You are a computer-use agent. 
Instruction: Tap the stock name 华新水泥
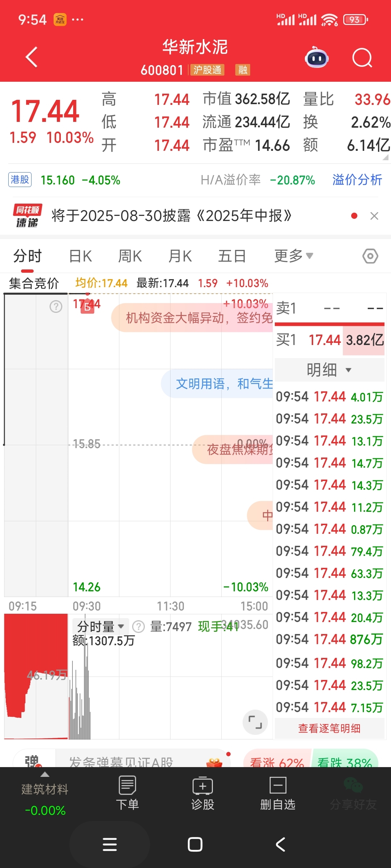(195, 47)
